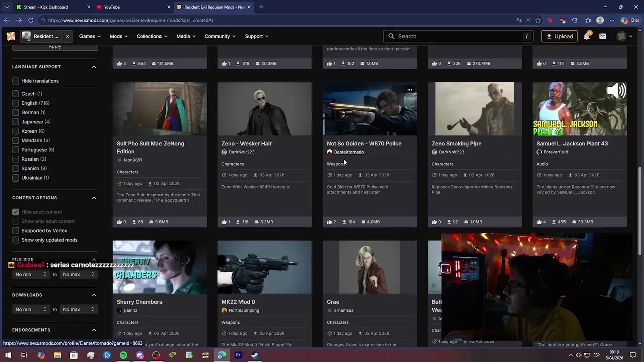Click the Nexus Mods search field
This screenshot has width=644, height=362.
pos(459,36)
